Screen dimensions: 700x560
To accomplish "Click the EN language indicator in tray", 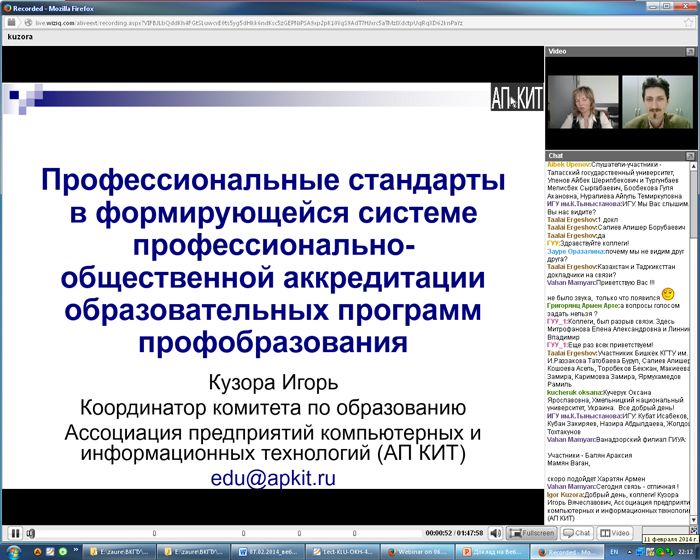I will coord(614,552).
